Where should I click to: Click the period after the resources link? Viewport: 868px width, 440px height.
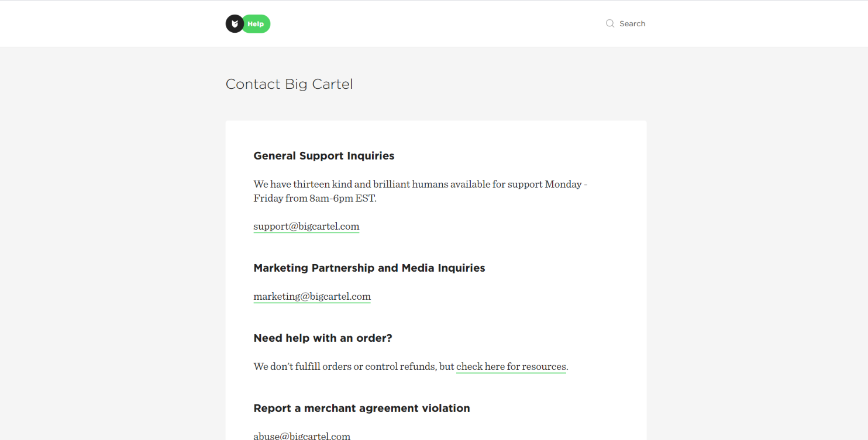pos(567,367)
